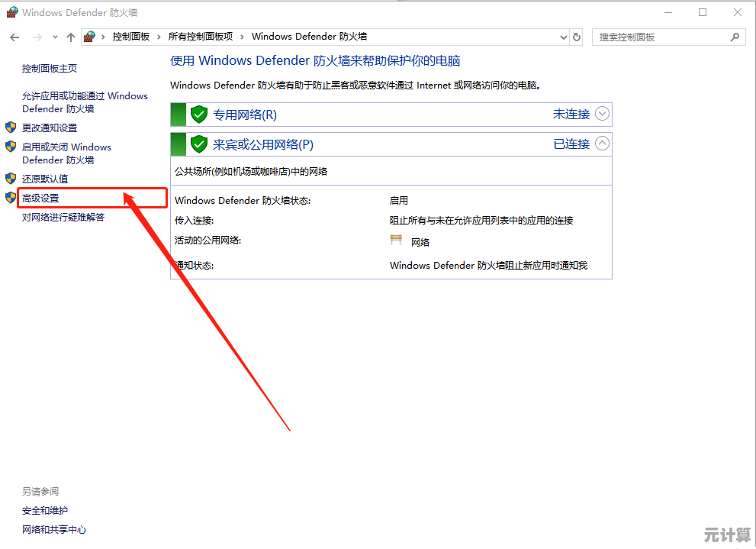Open 对网络进行疑难解答 link

point(63,218)
